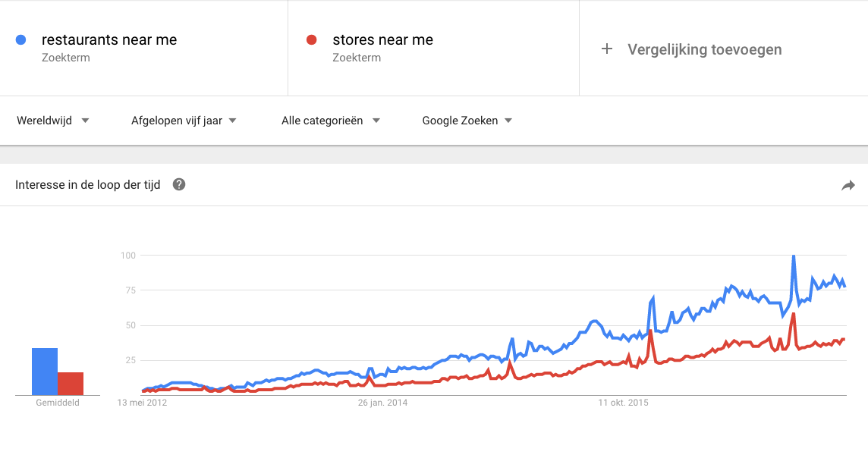Expand the Google Zoeken search type menu
Image resolution: width=868 pixels, height=458 pixels.
[467, 121]
